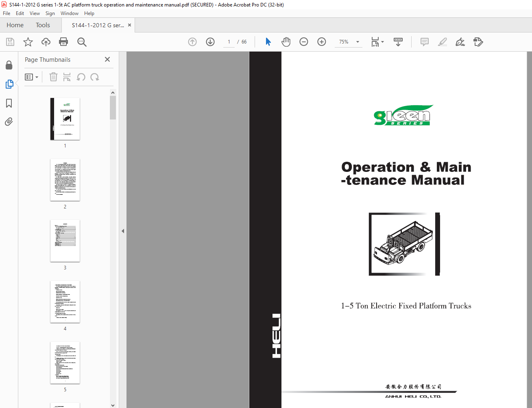
Task: Click the platform truck illustration
Action: click(404, 244)
